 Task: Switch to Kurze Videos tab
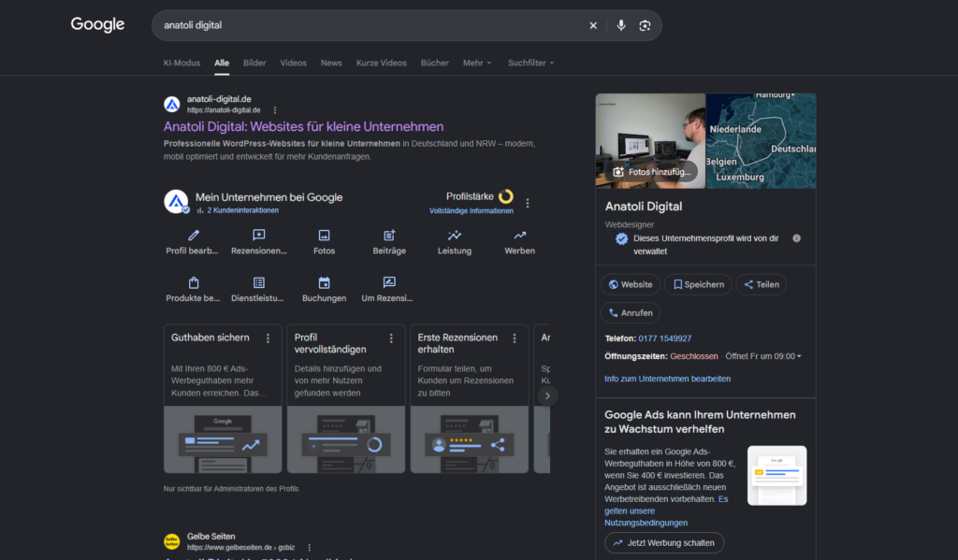(382, 63)
